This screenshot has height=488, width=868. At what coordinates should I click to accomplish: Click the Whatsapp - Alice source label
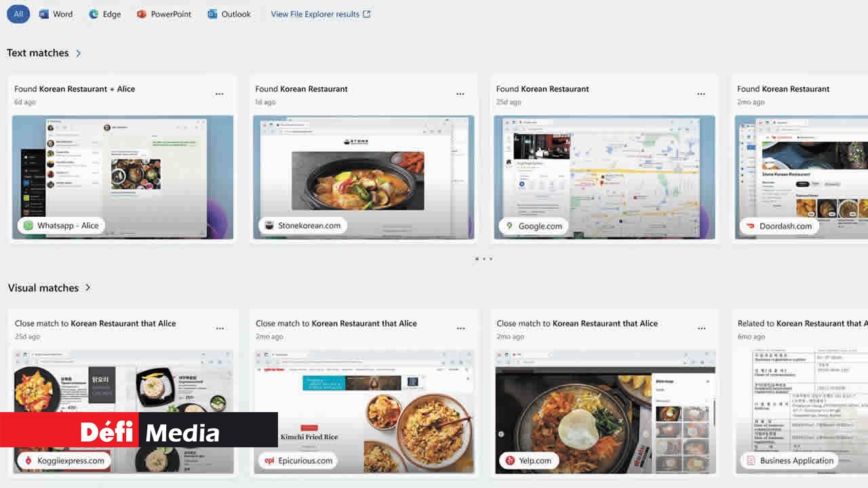[61, 226]
